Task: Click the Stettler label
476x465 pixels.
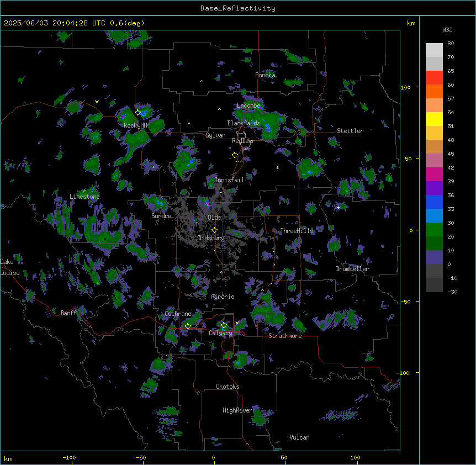Action: (350, 131)
